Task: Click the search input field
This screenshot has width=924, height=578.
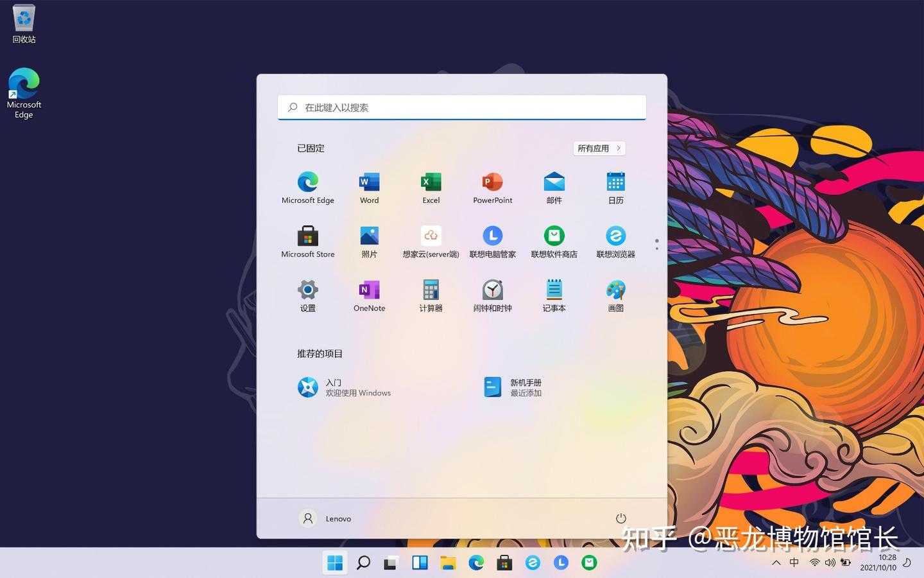Action: click(x=461, y=107)
